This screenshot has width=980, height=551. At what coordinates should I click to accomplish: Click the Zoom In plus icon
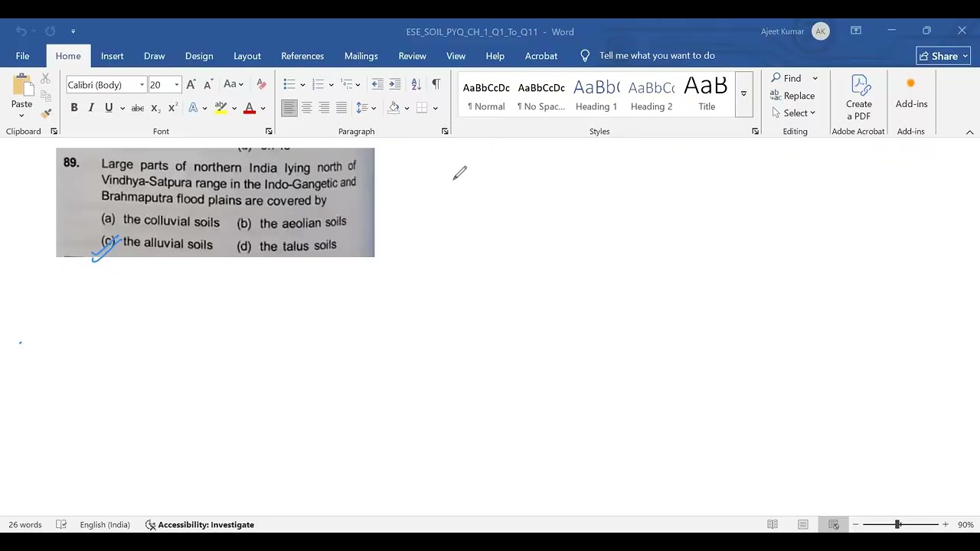click(x=946, y=525)
